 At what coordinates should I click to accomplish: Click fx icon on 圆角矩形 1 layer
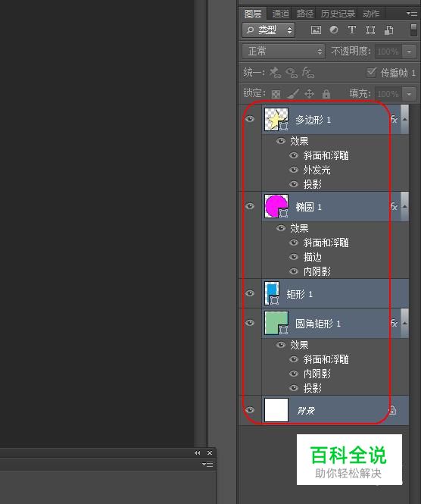point(394,324)
